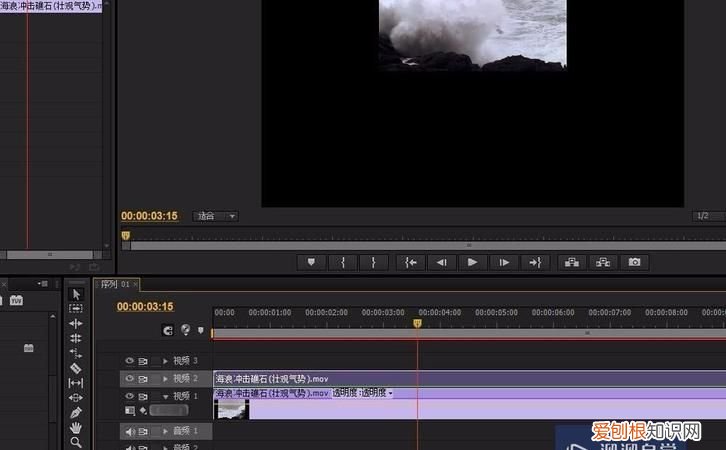Mute the 音频 1 track speaker

(x=129, y=431)
